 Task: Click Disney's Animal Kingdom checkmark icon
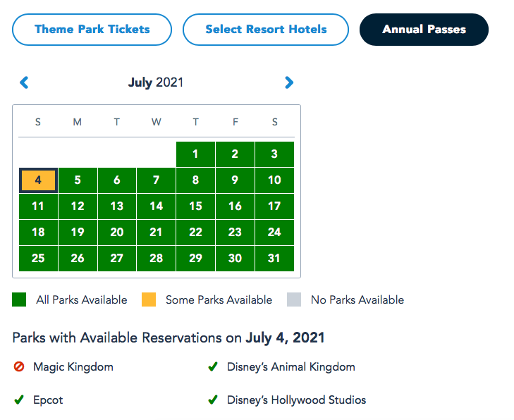[212, 366]
